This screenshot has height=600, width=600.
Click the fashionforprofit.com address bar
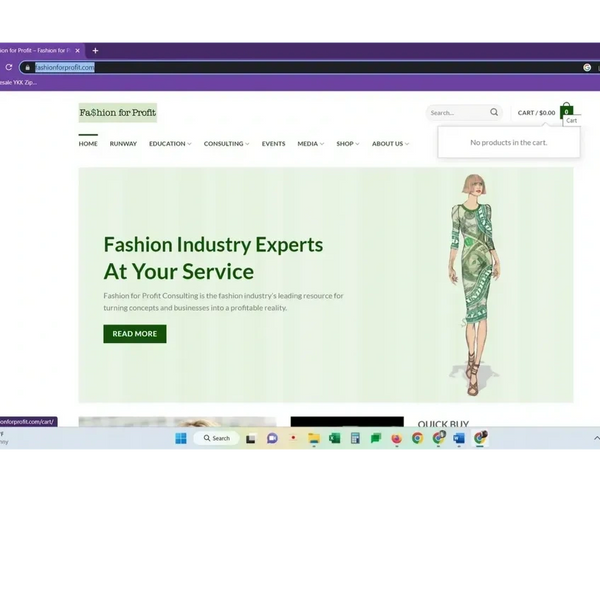click(x=306, y=68)
